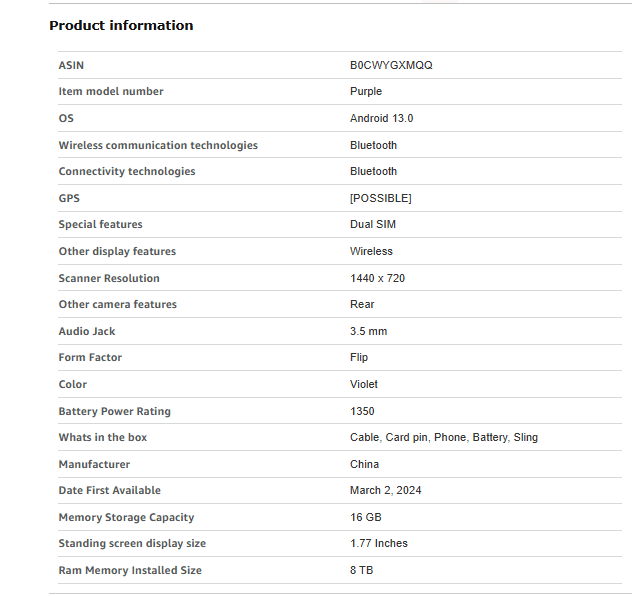The width and height of the screenshot is (632, 596).
Task: Select the ASIN value B0CWYGXMQQ
Action: [x=391, y=65]
